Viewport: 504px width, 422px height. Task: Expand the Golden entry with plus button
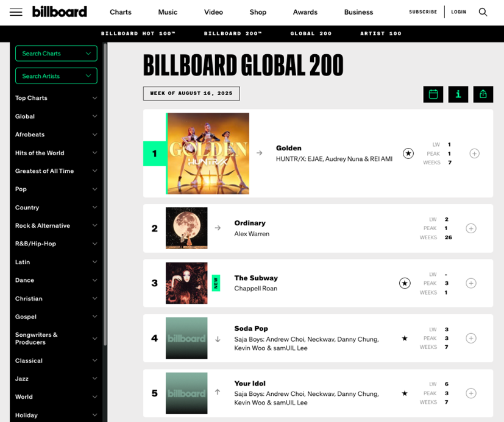click(474, 153)
